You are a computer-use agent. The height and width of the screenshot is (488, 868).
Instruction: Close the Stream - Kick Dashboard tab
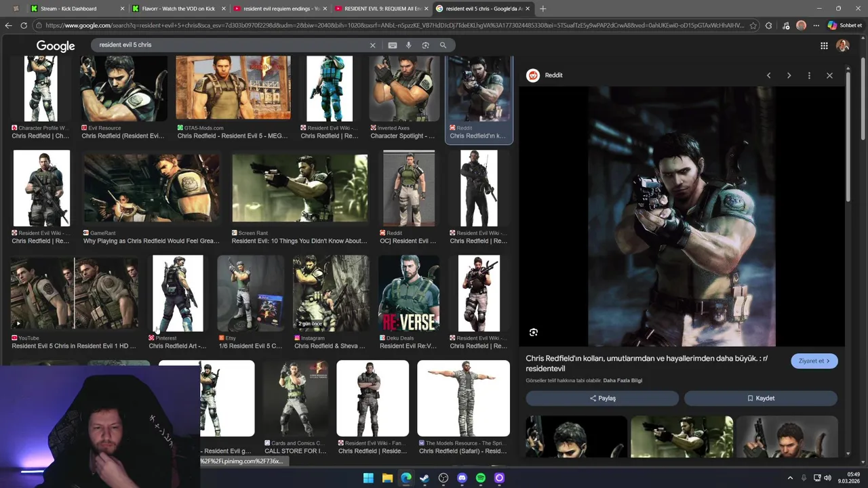[x=123, y=9]
